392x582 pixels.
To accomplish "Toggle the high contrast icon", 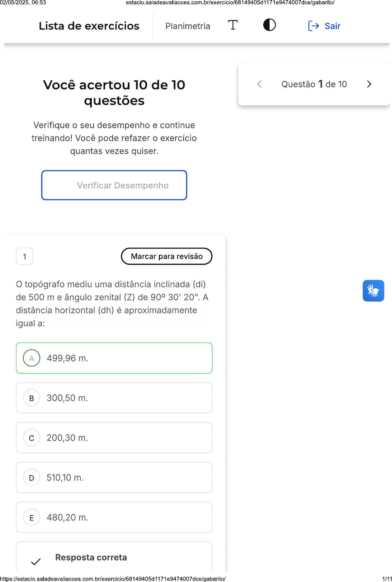I will click(x=269, y=25).
